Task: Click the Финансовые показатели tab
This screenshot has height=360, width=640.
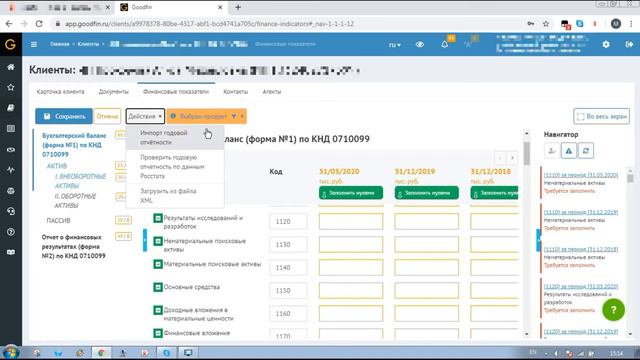Action: click(176, 91)
